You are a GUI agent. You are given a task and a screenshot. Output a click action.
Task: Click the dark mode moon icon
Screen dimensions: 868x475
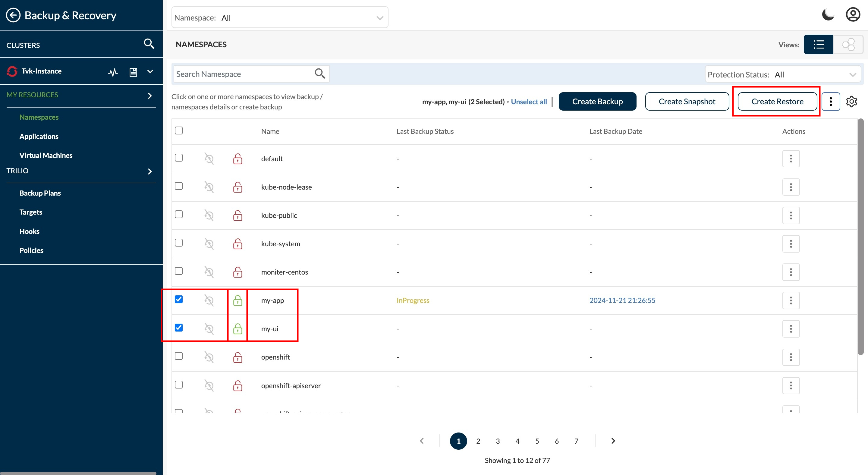coord(828,14)
